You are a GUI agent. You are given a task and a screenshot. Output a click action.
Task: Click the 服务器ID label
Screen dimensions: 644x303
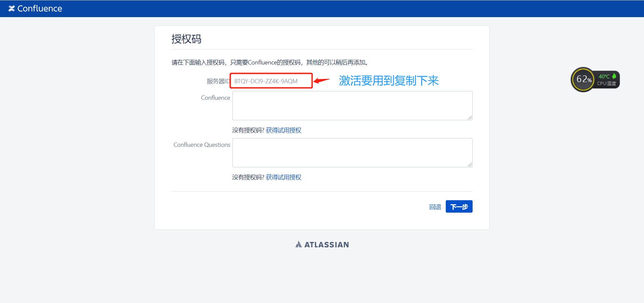218,81
